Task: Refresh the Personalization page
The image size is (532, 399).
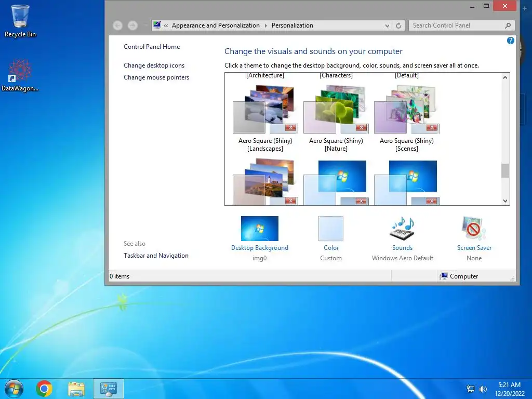Action: 398,25
